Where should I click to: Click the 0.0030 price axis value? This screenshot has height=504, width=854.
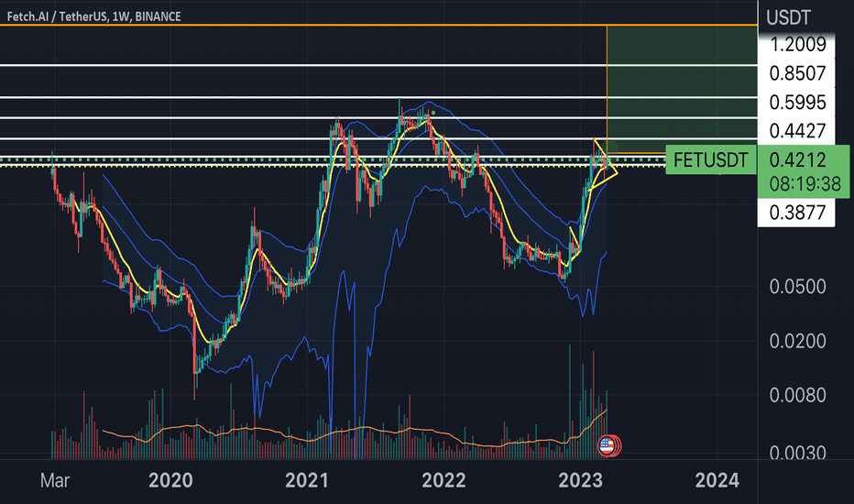click(797, 453)
